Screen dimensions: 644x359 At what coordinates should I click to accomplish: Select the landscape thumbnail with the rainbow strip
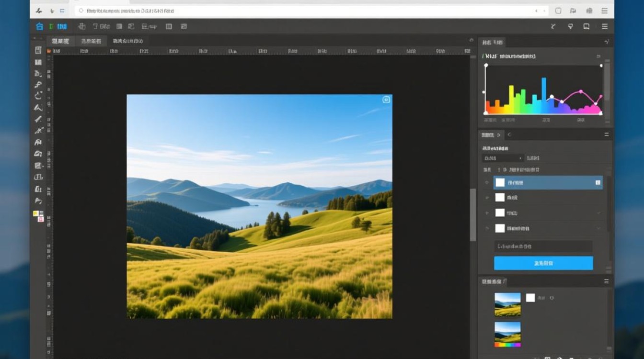507,334
